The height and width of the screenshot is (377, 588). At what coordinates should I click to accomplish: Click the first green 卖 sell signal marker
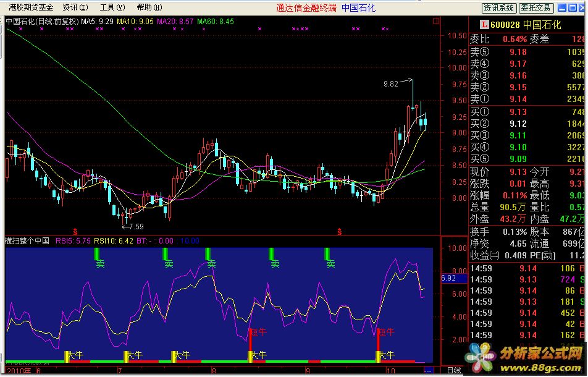99,259
